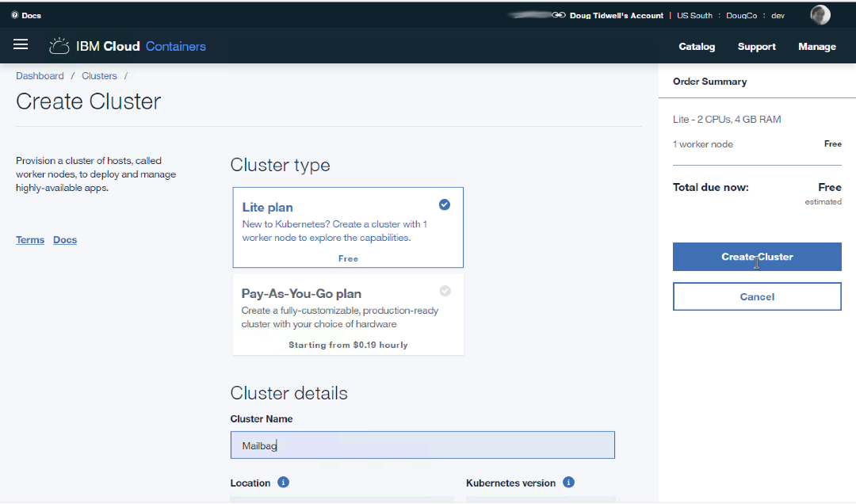856x504 pixels.
Task: Go to Dashboard breadcrumb
Action: (40, 76)
